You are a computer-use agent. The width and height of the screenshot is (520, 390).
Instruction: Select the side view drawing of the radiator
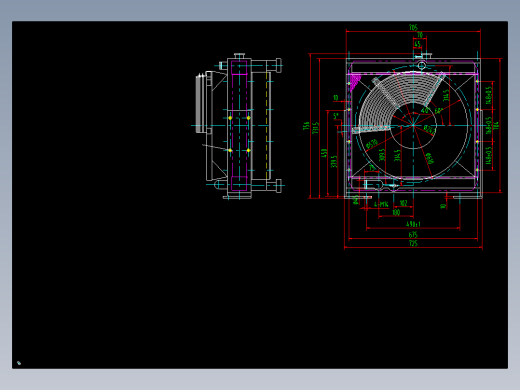click(238, 126)
